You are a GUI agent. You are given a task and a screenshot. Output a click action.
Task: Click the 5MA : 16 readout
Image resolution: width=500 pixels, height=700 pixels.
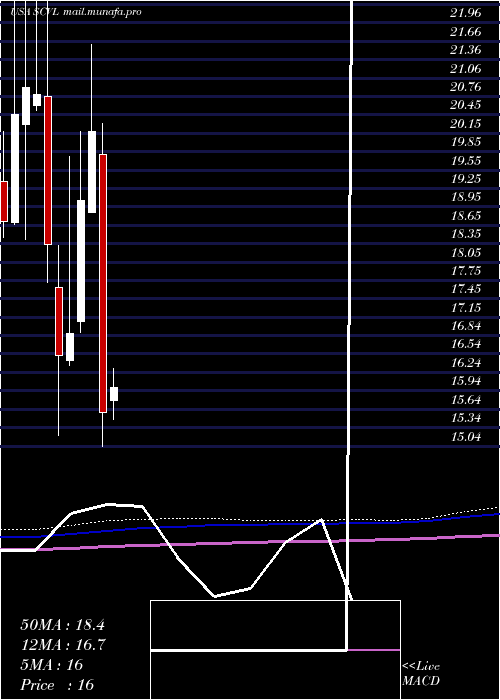pos(52,665)
